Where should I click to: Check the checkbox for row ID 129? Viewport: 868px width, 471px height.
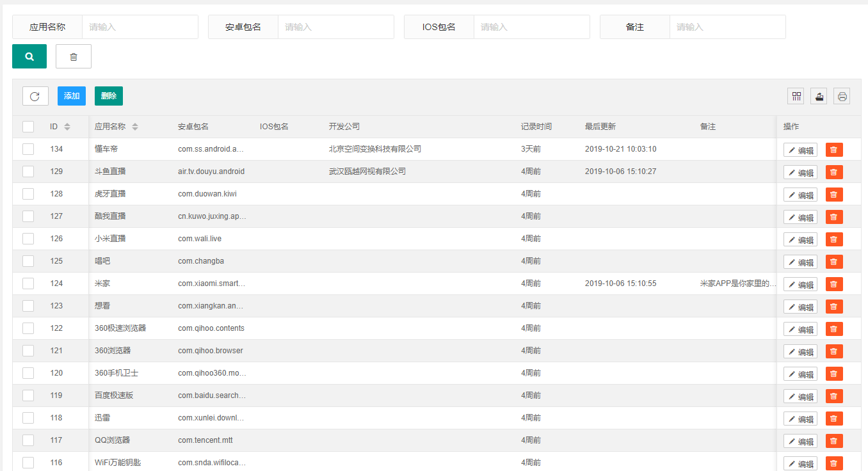(x=28, y=172)
